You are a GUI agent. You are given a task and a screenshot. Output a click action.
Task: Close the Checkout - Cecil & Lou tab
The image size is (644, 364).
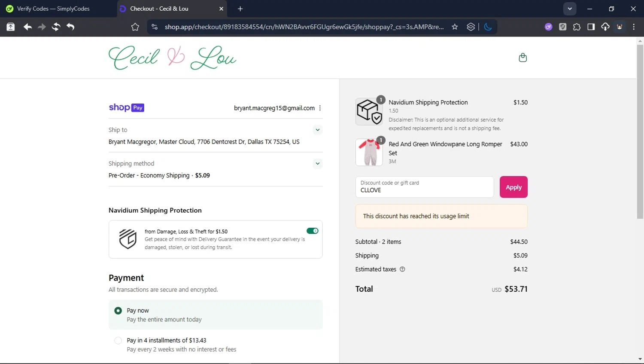(x=221, y=9)
